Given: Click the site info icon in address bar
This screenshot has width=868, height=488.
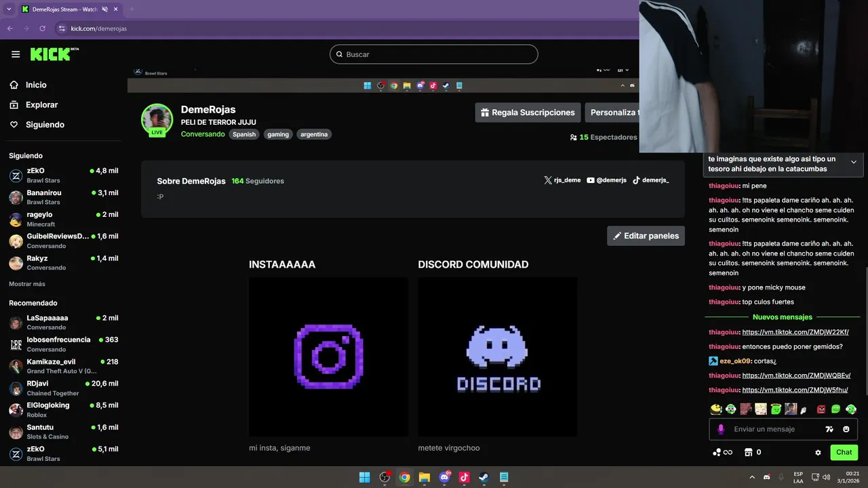Looking at the screenshot, I should (62, 28).
